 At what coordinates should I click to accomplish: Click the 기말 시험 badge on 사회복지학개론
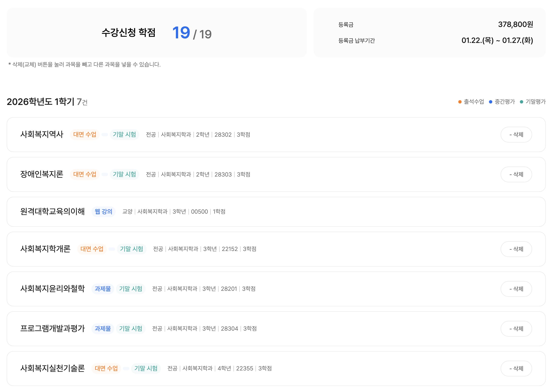[x=131, y=249]
